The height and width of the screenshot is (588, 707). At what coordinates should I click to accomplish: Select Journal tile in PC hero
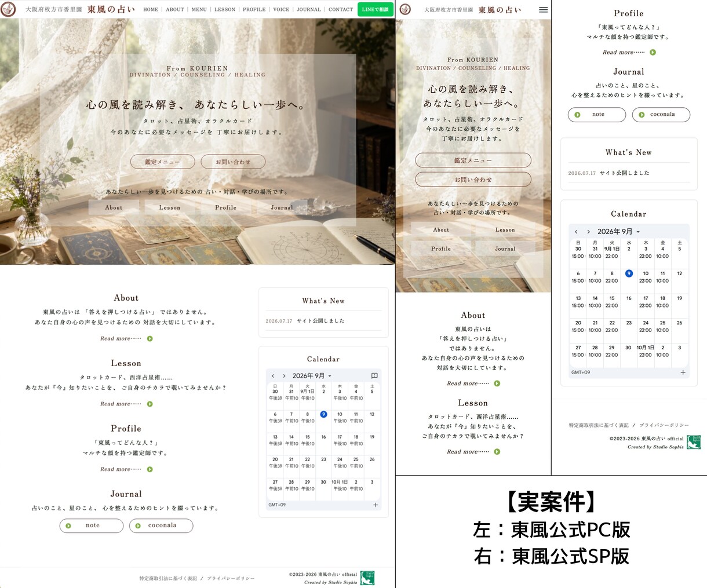point(282,207)
